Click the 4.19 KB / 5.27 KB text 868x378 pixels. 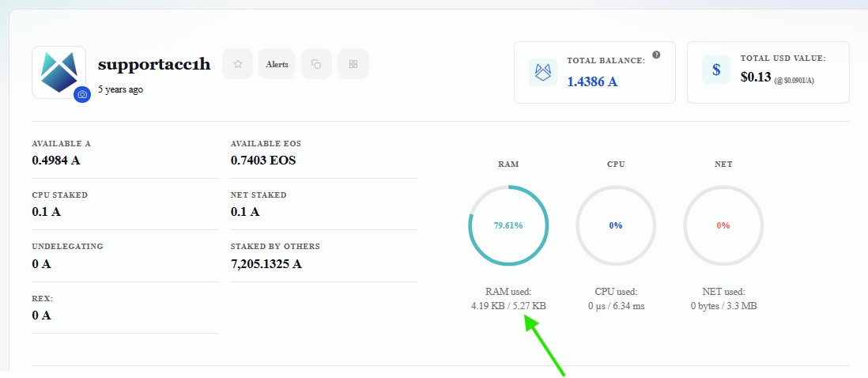(x=508, y=305)
